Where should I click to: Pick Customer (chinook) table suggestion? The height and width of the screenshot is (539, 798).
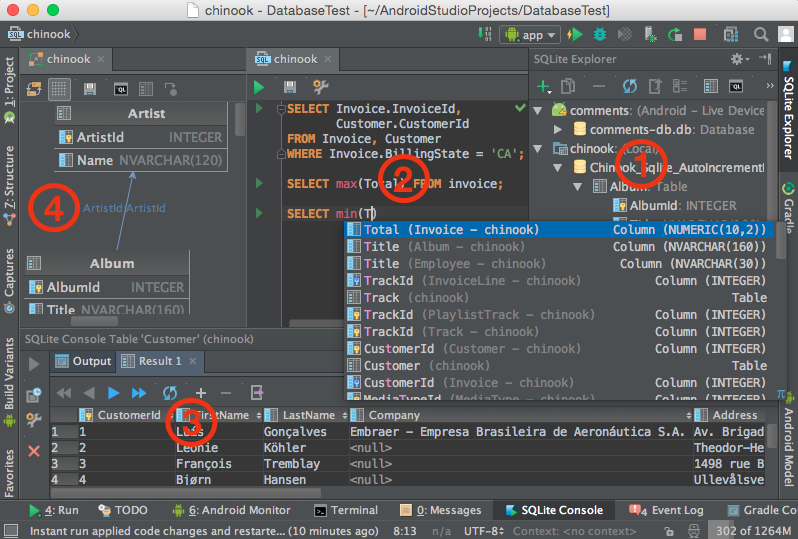click(x=560, y=366)
